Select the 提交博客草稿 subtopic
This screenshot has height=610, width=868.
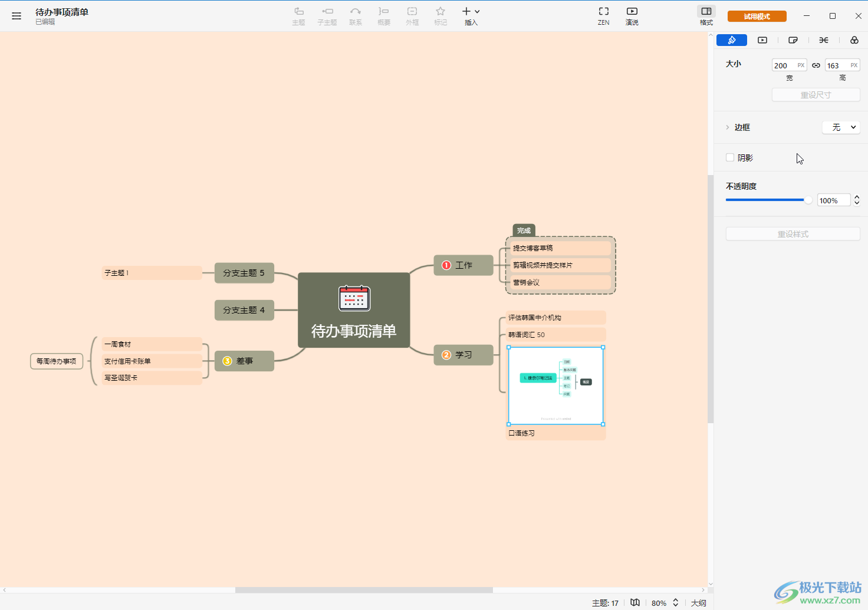pyautogui.click(x=560, y=248)
